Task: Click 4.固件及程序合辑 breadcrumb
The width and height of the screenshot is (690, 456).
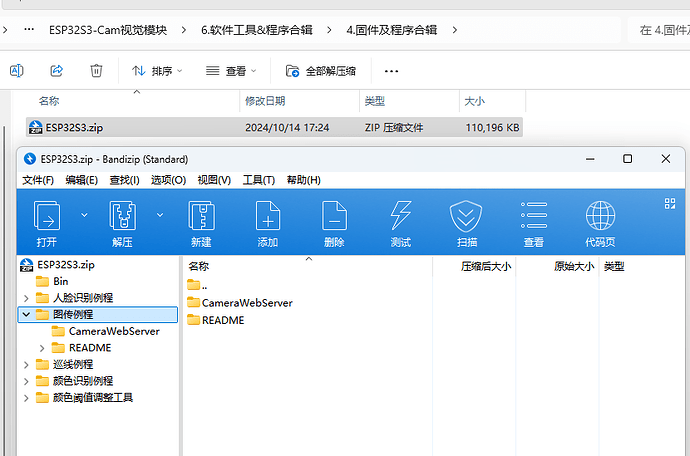Action: tap(392, 30)
